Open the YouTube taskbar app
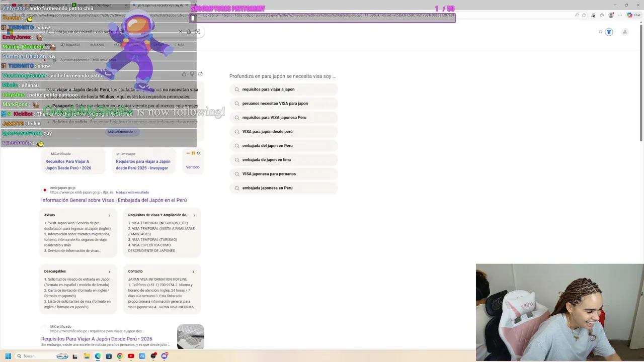Viewport: 644px width, 362px height. click(x=131, y=356)
